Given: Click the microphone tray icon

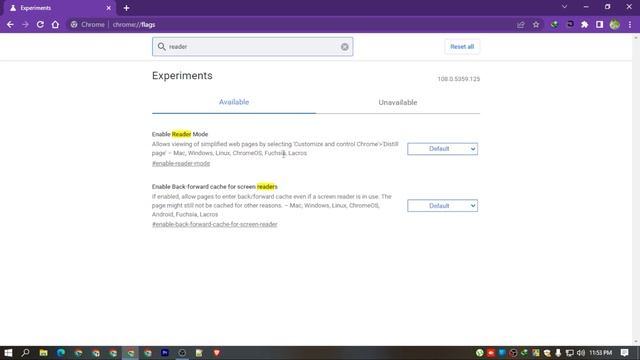Looking at the screenshot, I should 558,353.
